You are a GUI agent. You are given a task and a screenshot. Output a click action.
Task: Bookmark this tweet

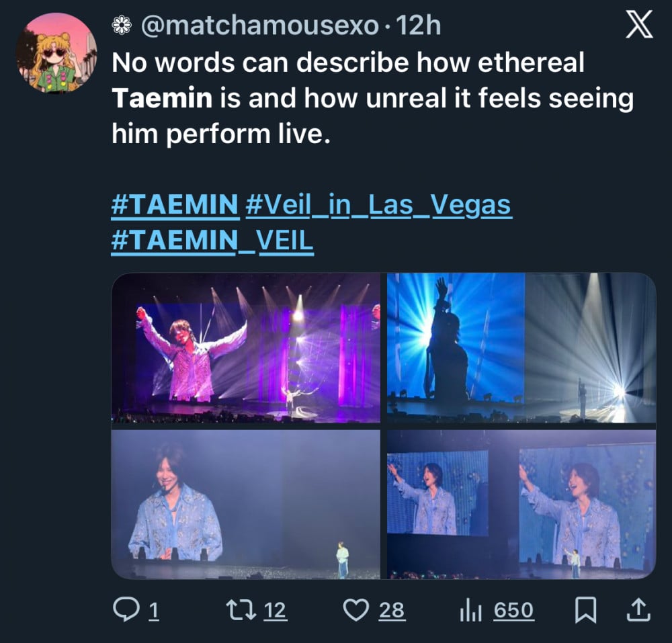[x=585, y=609]
